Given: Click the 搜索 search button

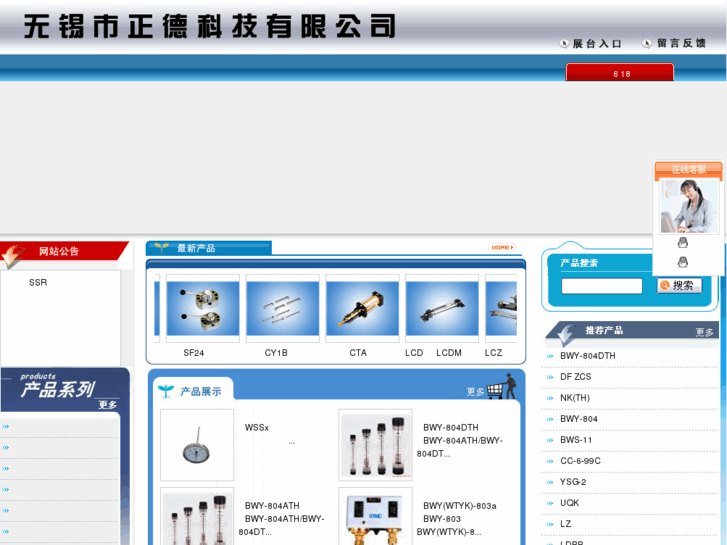Looking at the screenshot, I should tap(679, 285).
